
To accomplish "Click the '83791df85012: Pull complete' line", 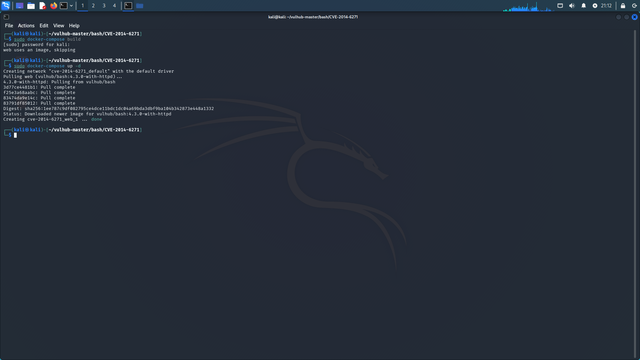I will click(x=39, y=103).
